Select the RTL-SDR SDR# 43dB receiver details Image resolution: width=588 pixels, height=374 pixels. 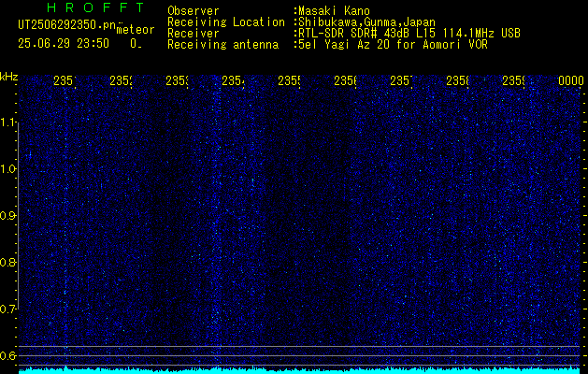tap(409, 34)
